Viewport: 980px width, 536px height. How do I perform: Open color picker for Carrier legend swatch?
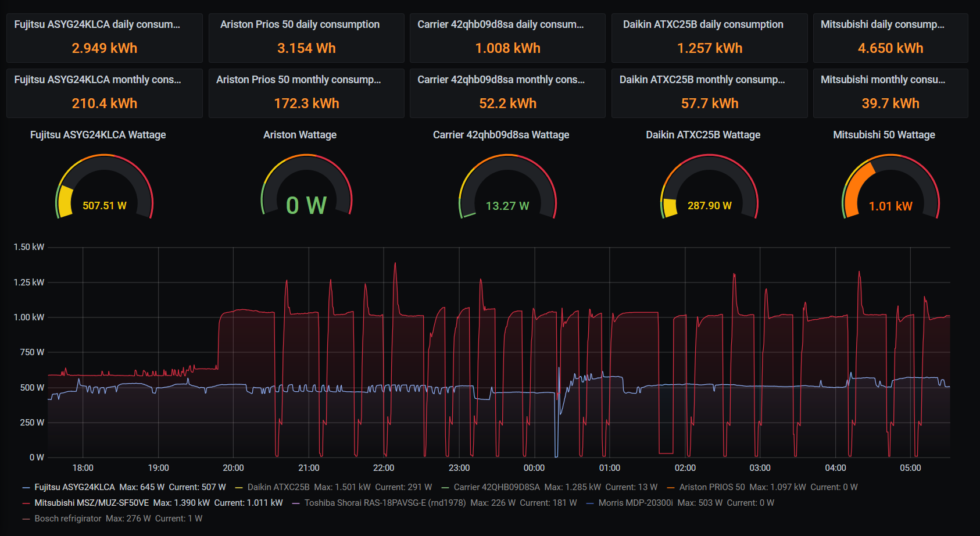pyautogui.click(x=445, y=487)
